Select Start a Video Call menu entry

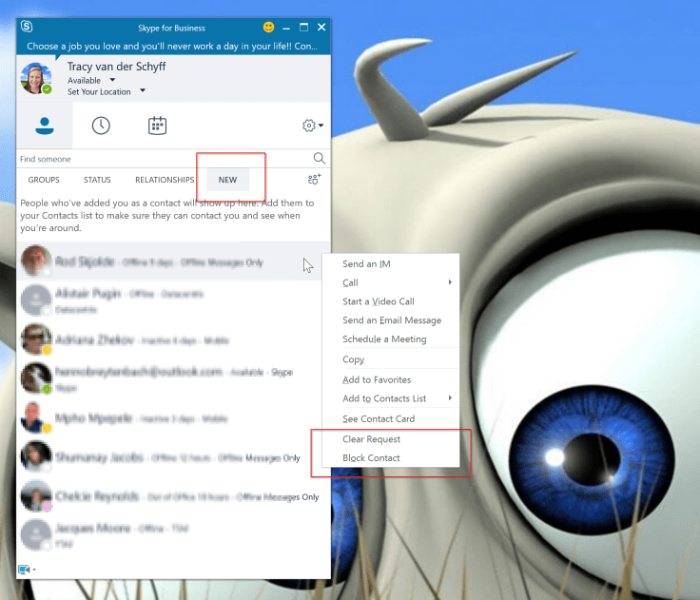(379, 301)
